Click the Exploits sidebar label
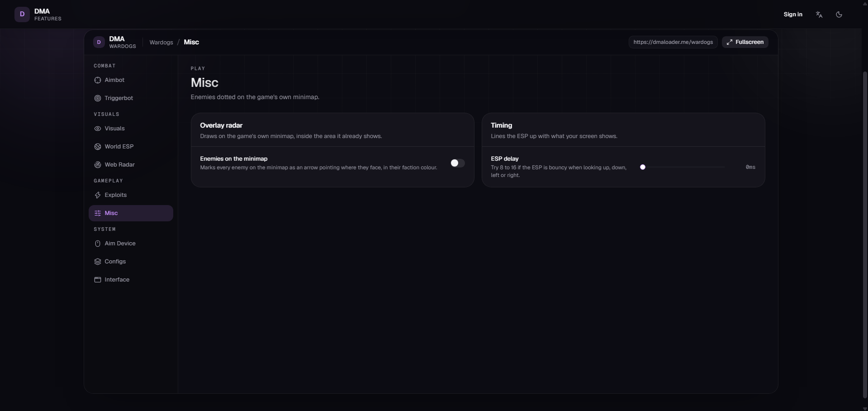 click(116, 195)
